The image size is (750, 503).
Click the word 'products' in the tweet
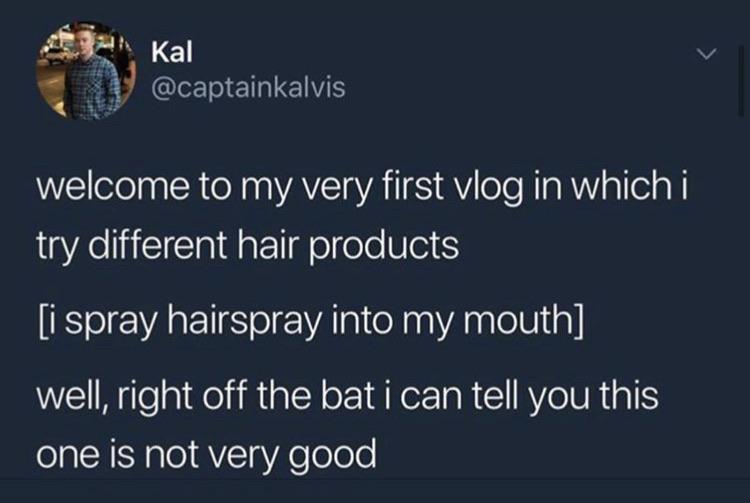point(381,247)
